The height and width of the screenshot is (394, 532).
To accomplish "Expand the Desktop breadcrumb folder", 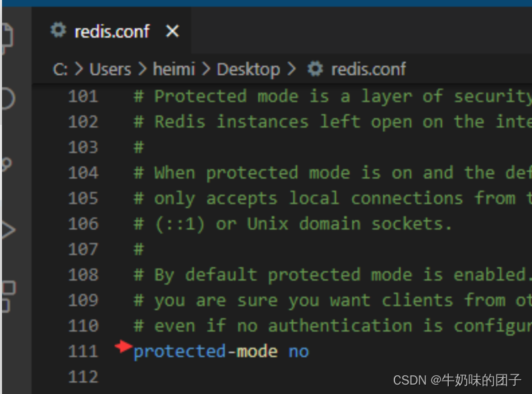I will coord(248,70).
